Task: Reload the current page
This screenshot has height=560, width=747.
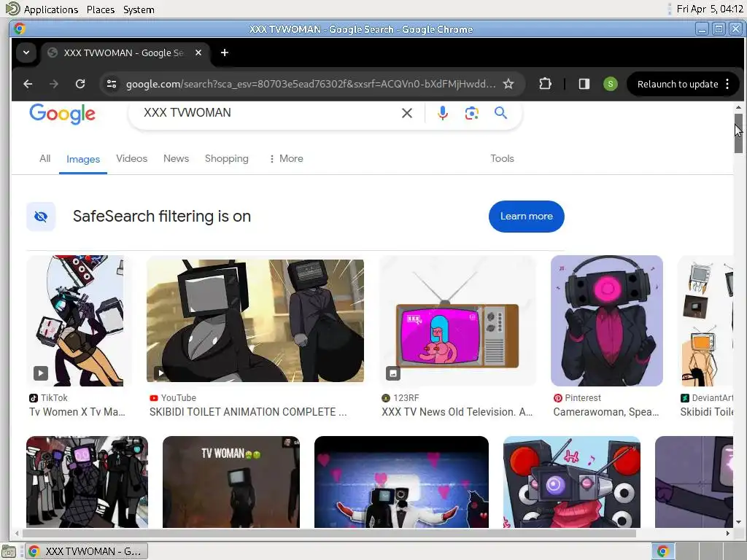Action: 80,85
